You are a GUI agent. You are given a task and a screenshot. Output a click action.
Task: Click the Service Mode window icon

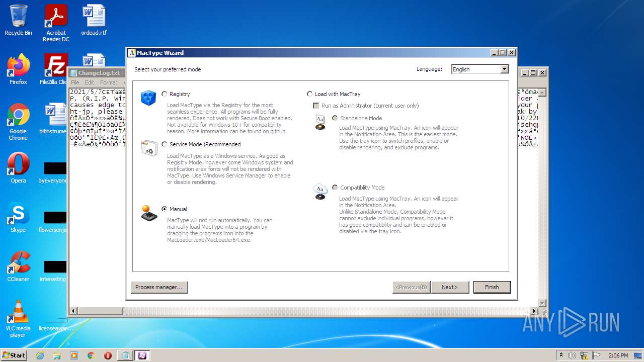coord(149,148)
